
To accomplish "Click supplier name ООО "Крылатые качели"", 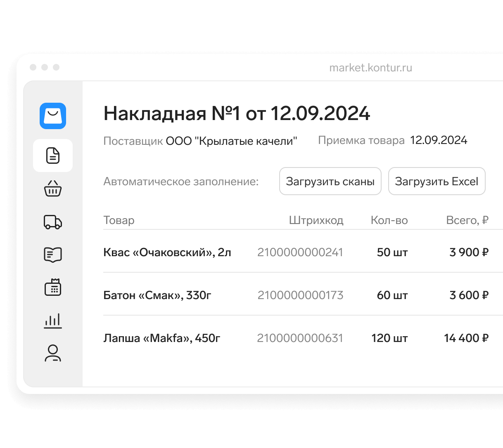I will 231,141.
